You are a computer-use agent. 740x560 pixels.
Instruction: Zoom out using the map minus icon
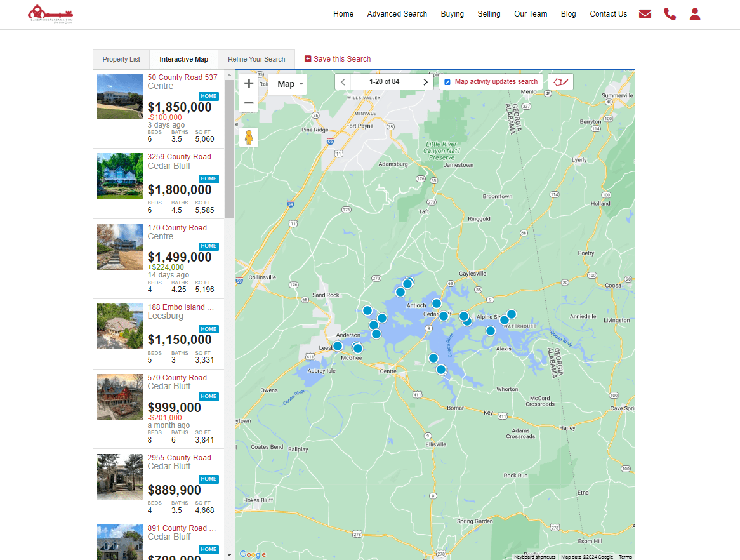coord(249,103)
